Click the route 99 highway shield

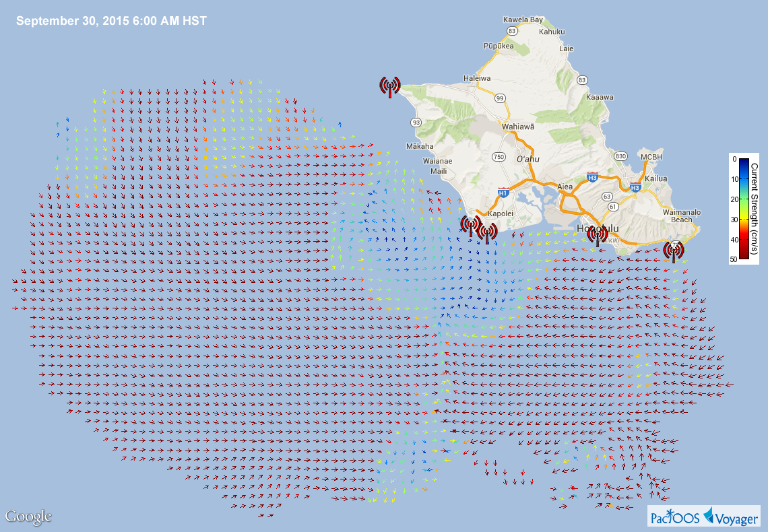pyautogui.click(x=500, y=98)
